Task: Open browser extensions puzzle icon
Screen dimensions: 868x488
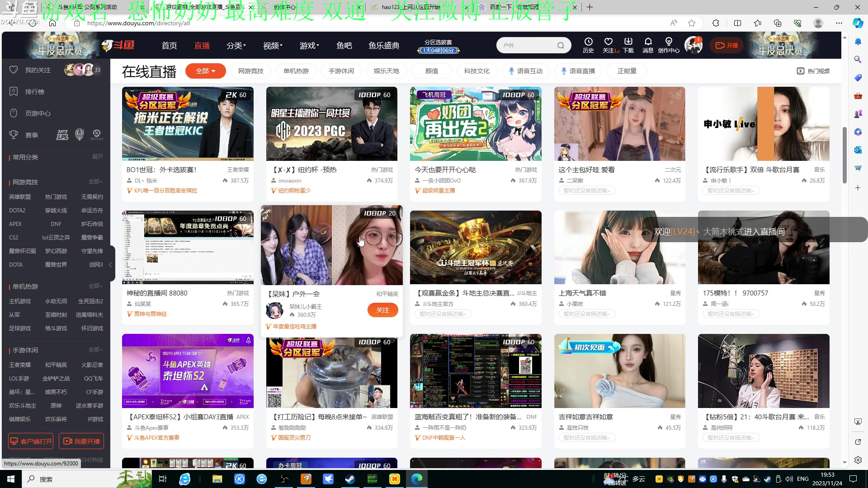Action: pyautogui.click(x=716, y=23)
